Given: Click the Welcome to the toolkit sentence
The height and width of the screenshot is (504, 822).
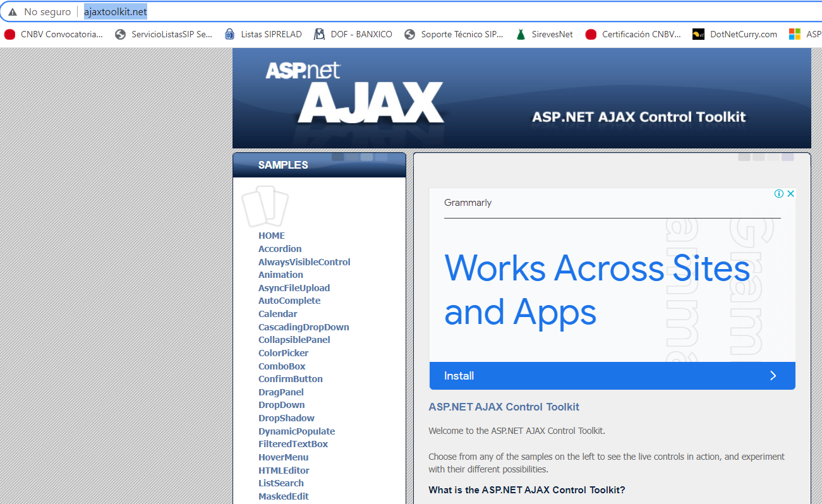Looking at the screenshot, I should pyautogui.click(x=517, y=431).
